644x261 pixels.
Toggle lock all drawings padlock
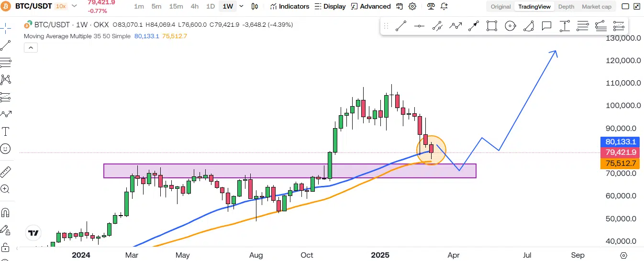(6, 247)
